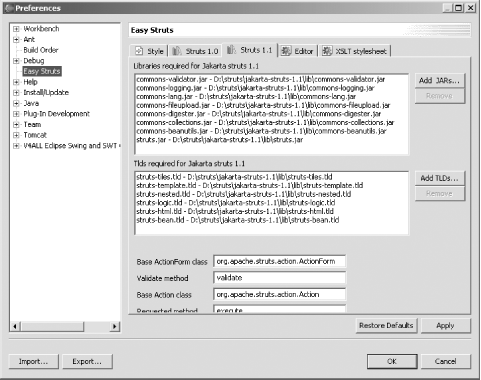This screenshot has height=380, width=481.
Task: Select the commons-collections.jar library entry
Action: [x=265, y=123]
